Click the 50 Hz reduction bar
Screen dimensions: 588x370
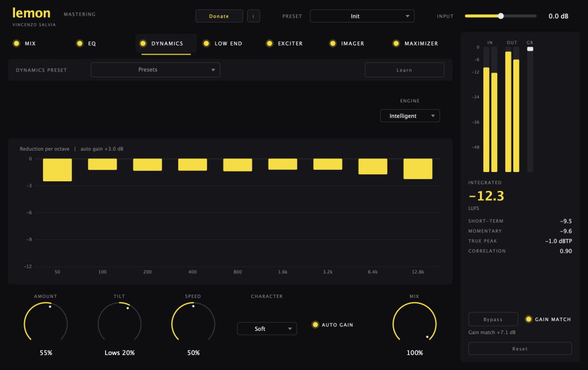(x=57, y=170)
